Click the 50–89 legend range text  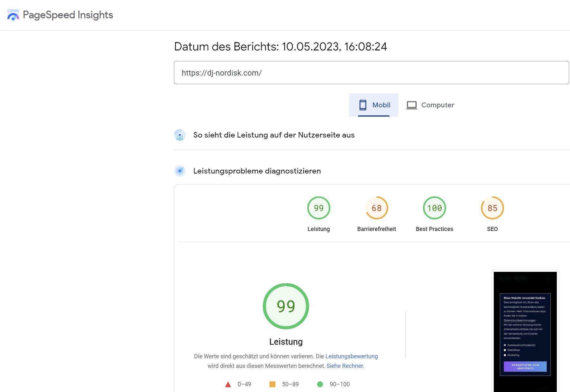290,384
